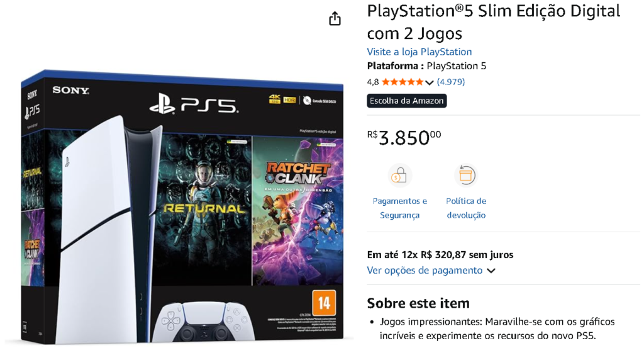644x348 pixels.
Task: Open the rating breakdown chevron beside stars
Action: [x=430, y=82]
